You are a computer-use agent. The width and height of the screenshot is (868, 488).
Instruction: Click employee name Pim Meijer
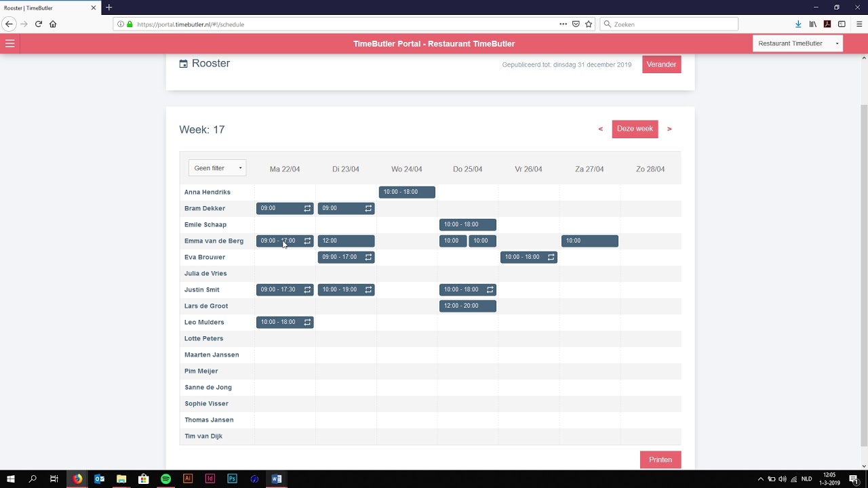(x=201, y=371)
